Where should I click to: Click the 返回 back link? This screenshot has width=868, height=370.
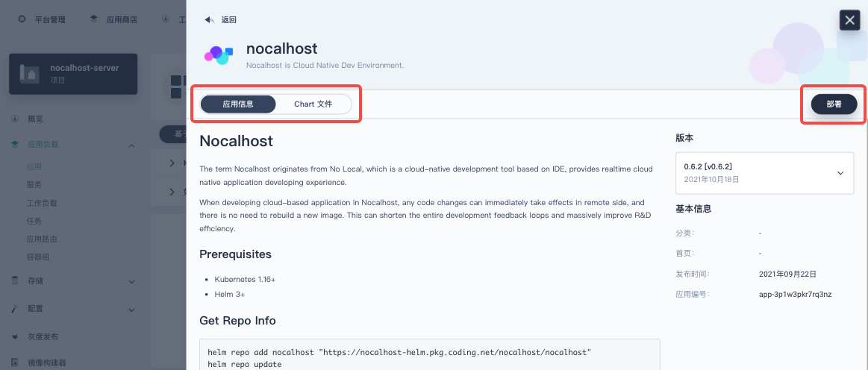coord(228,20)
